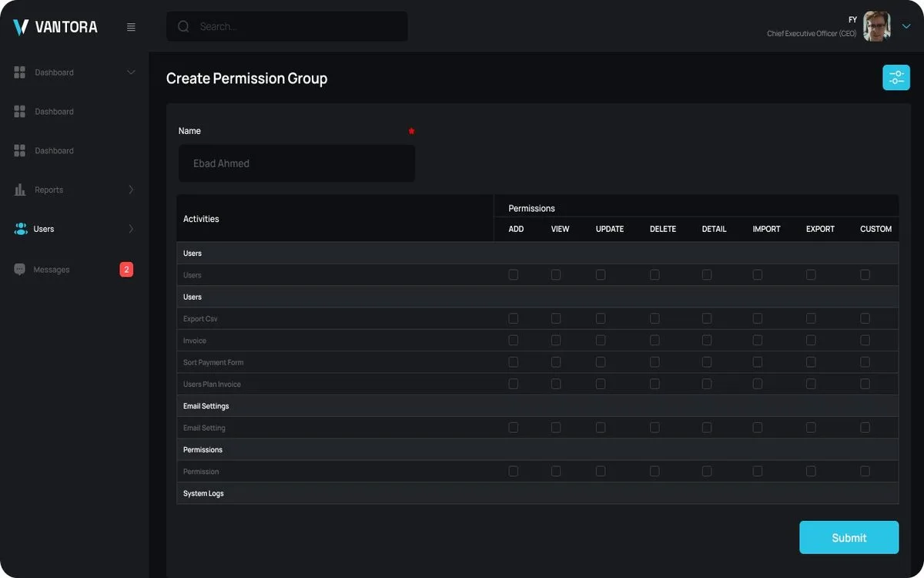
Task: Open the profile dropdown arrow
Action: point(906,26)
